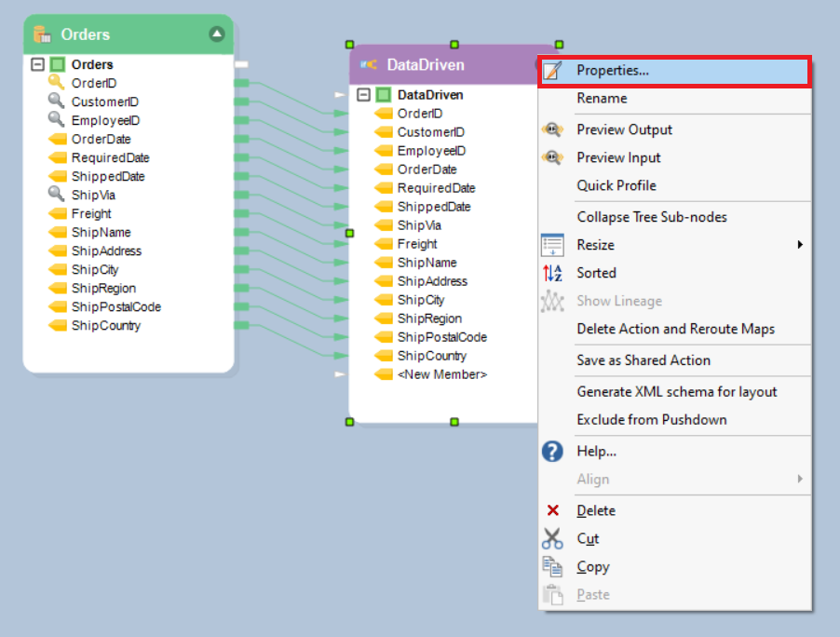The image size is (840, 637).
Task: Click the DataDriven transformation icon in header
Action: point(369,65)
